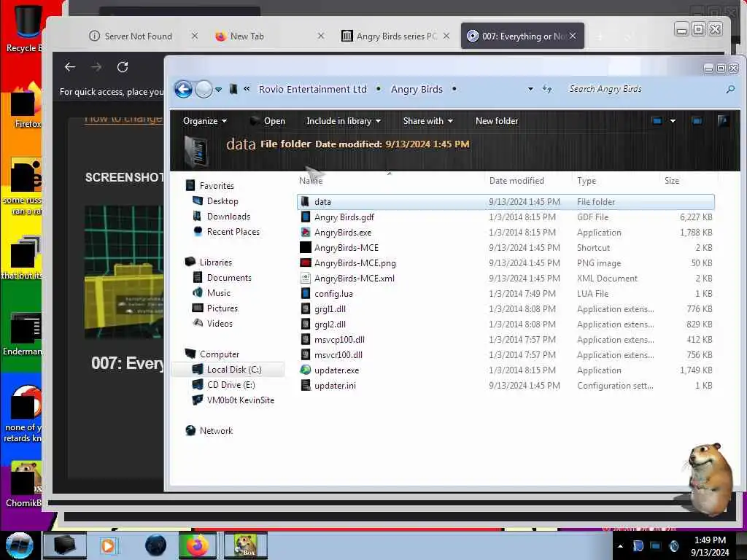Show hidden tray icons arrow

pyautogui.click(x=620, y=546)
